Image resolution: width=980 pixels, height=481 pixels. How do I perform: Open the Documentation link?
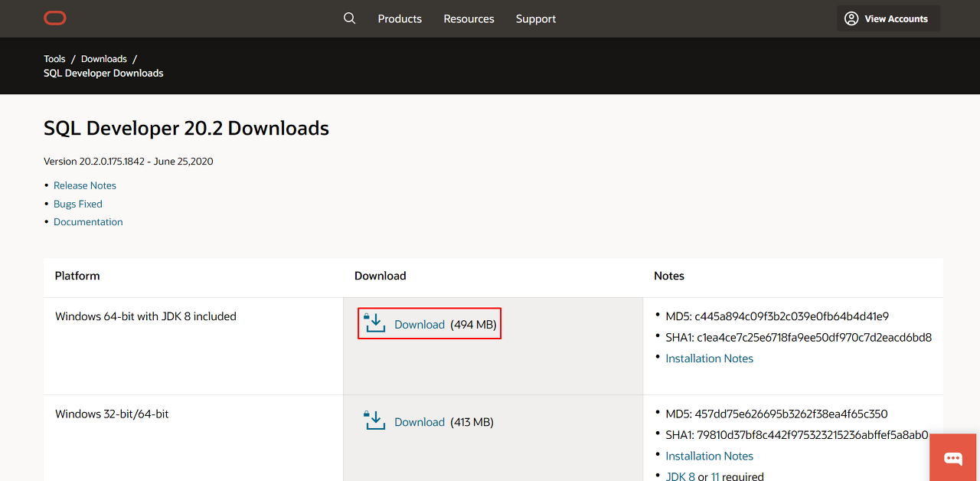tap(88, 222)
